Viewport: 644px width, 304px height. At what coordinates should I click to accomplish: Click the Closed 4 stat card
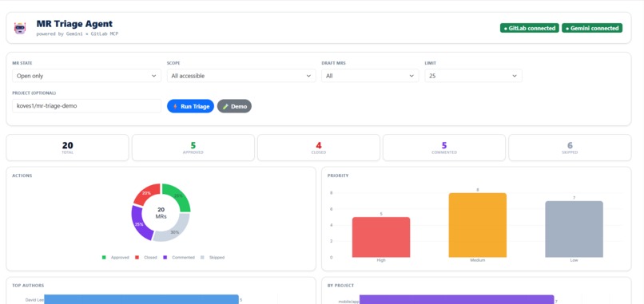click(319, 148)
